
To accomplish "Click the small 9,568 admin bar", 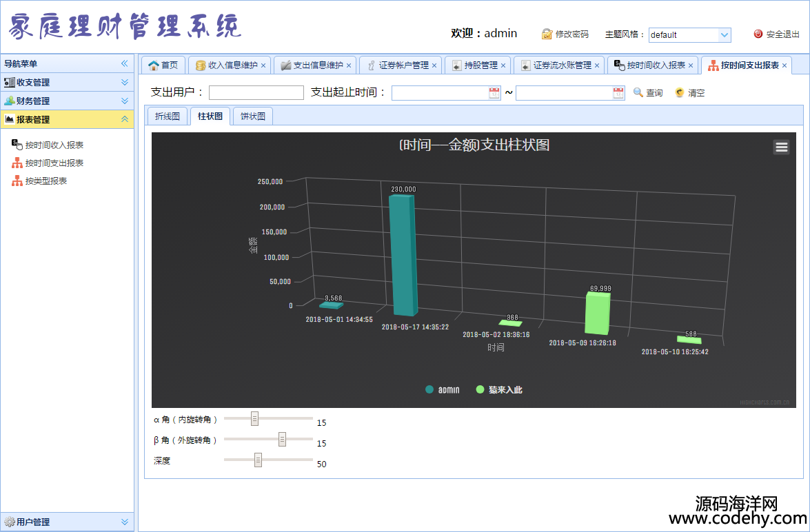I will pos(331,305).
